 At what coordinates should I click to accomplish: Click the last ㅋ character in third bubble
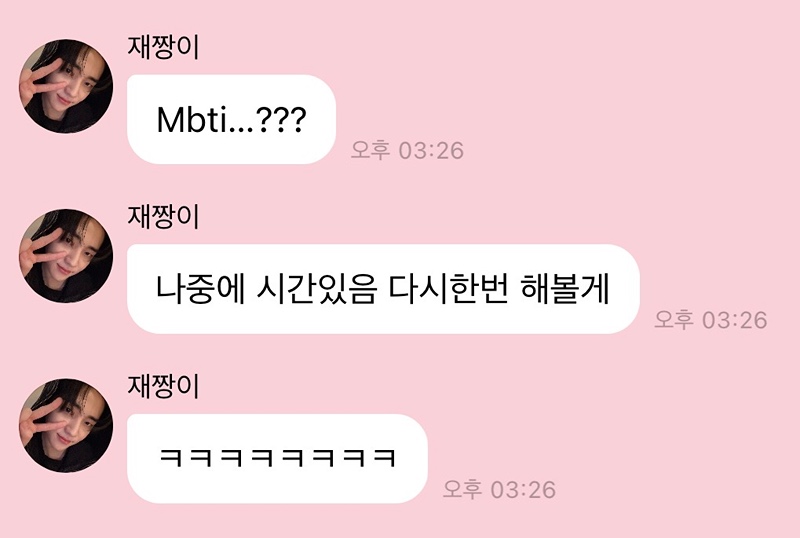tap(385, 458)
